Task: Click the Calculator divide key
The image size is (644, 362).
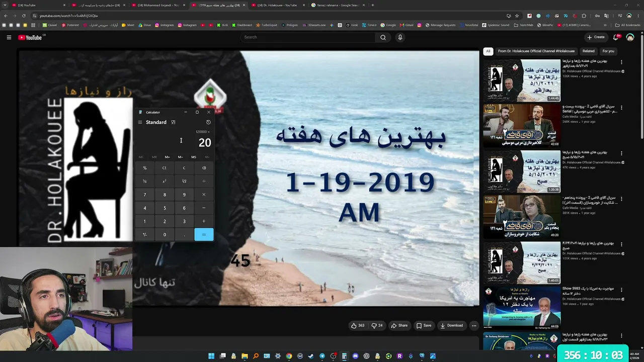Action: (x=204, y=181)
